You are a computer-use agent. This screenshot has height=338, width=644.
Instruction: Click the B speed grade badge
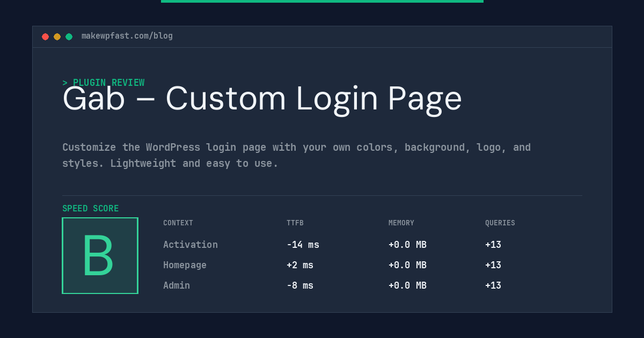pyautogui.click(x=100, y=255)
